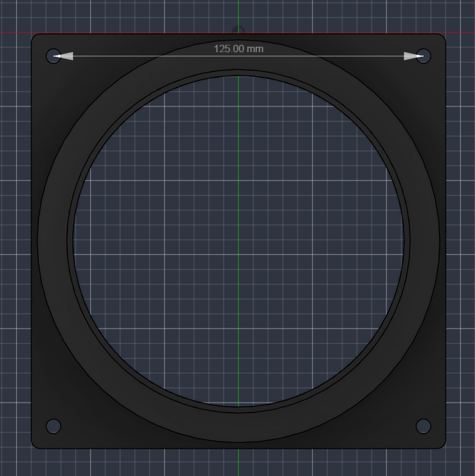Select the bottom-right mounting hole
Screen dimensions: 475x476
423,426
